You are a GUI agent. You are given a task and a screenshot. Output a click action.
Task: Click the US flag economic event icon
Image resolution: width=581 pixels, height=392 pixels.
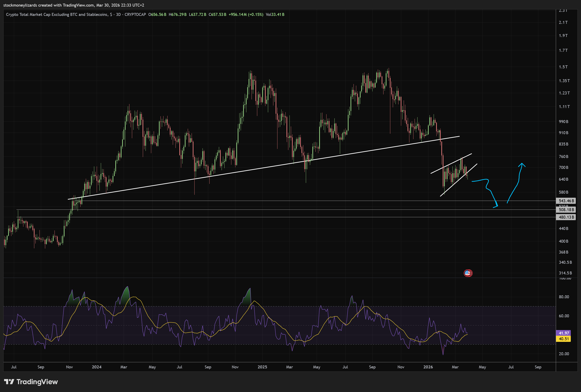coord(468,273)
